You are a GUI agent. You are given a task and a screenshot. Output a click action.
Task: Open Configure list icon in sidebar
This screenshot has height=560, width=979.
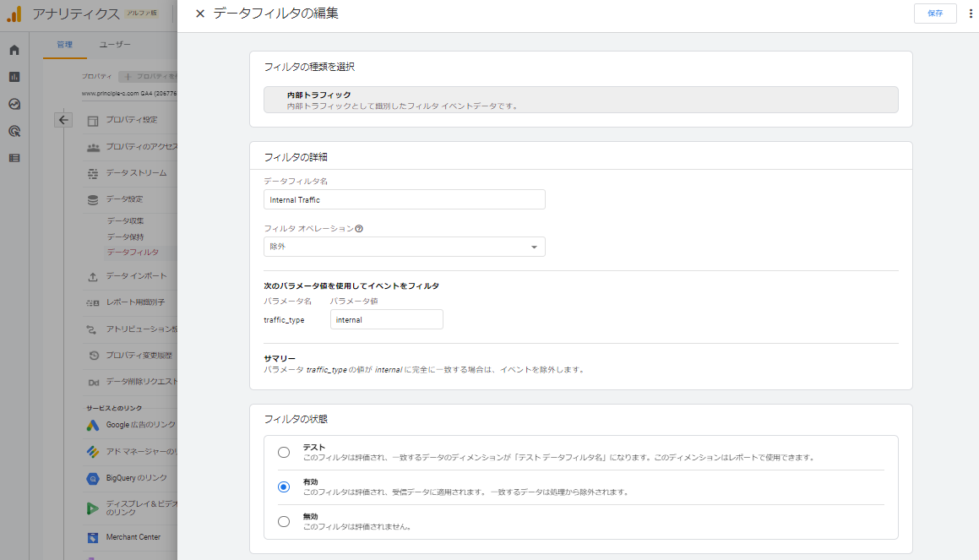[14, 158]
